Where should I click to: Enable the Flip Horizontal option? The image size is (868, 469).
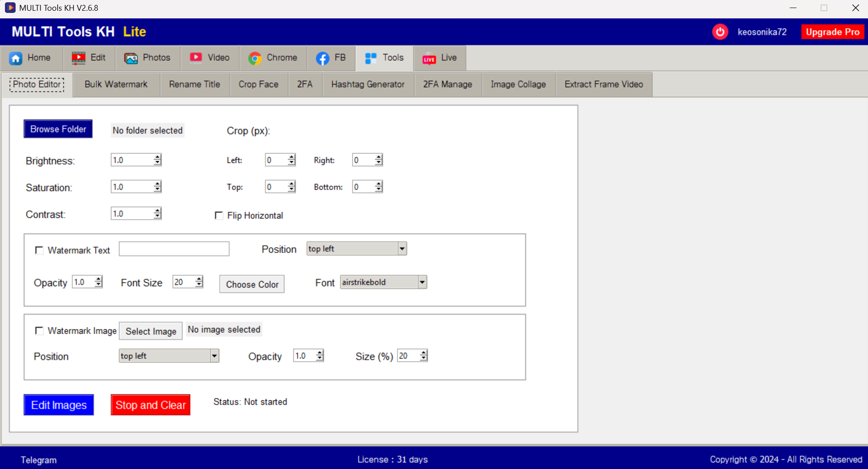coord(219,215)
